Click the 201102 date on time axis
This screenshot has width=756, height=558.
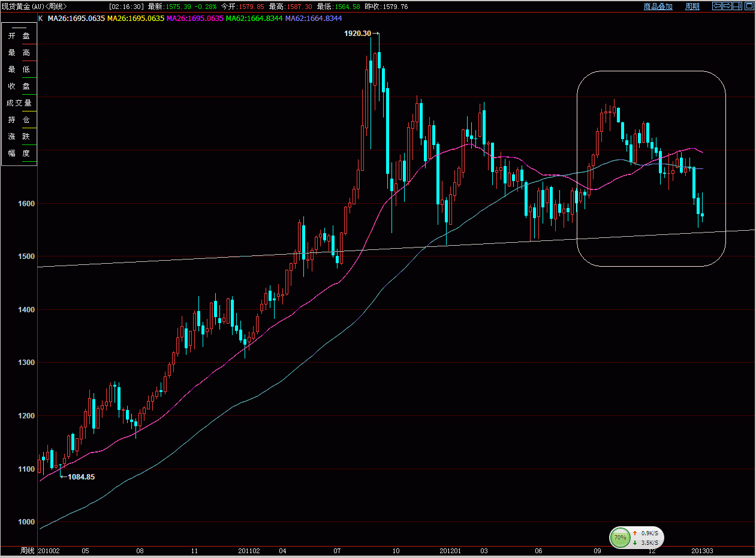pyautogui.click(x=249, y=550)
